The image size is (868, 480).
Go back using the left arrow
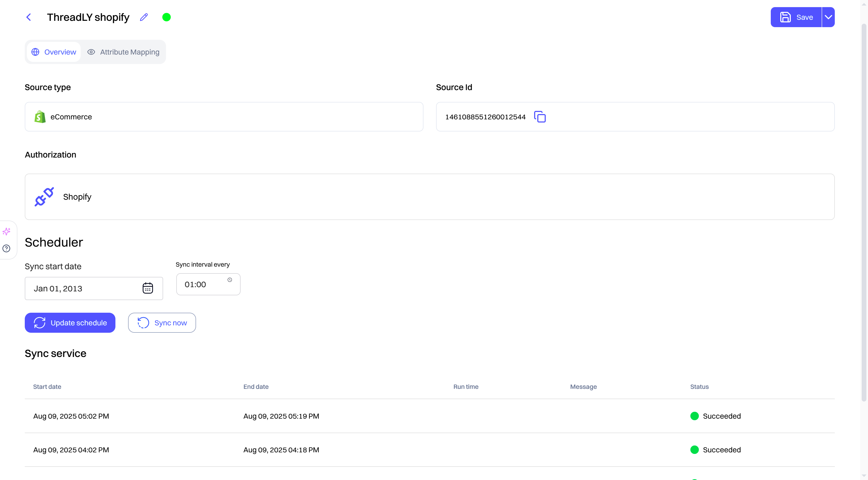click(29, 17)
